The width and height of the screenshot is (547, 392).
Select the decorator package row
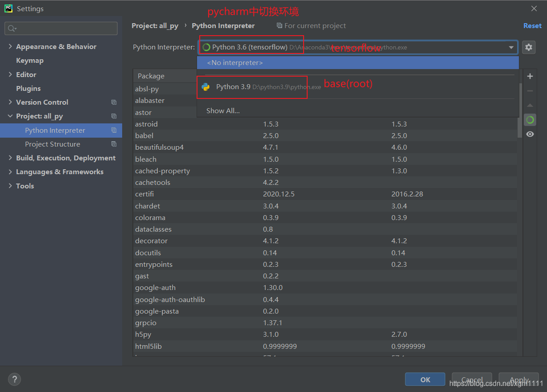(x=326, y=241)
